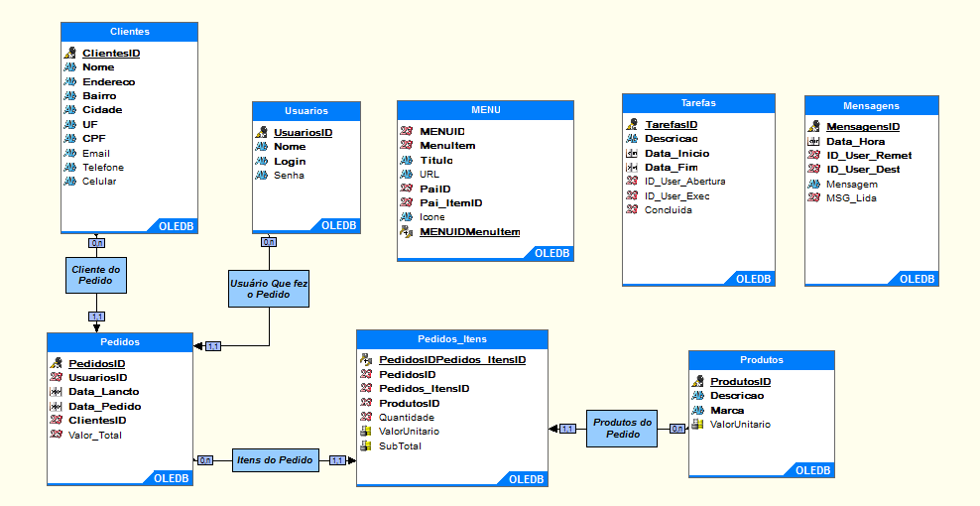Select the Usuarios table title bar
980x506 pixels.
pyautogui.click(x=306, y=111)
